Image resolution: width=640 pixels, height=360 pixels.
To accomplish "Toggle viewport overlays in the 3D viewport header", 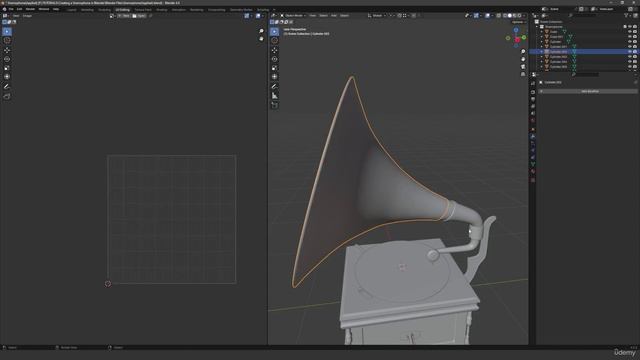I will 487,16.
